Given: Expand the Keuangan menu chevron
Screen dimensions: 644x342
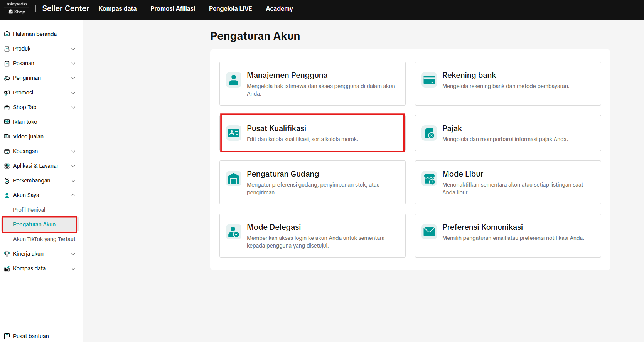Looking at the screenshot, I should [x=73, y=152].
